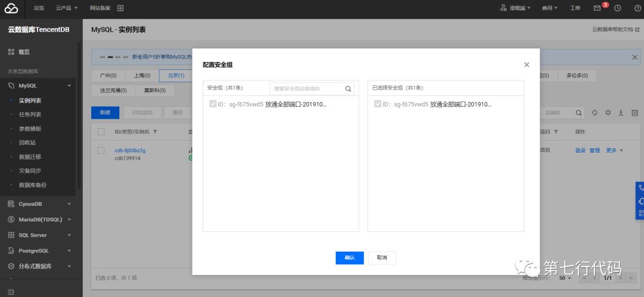Expand the 费用 billing dropdown
Image resolution: width=644 pixels, height=297 pixels.
550,8
